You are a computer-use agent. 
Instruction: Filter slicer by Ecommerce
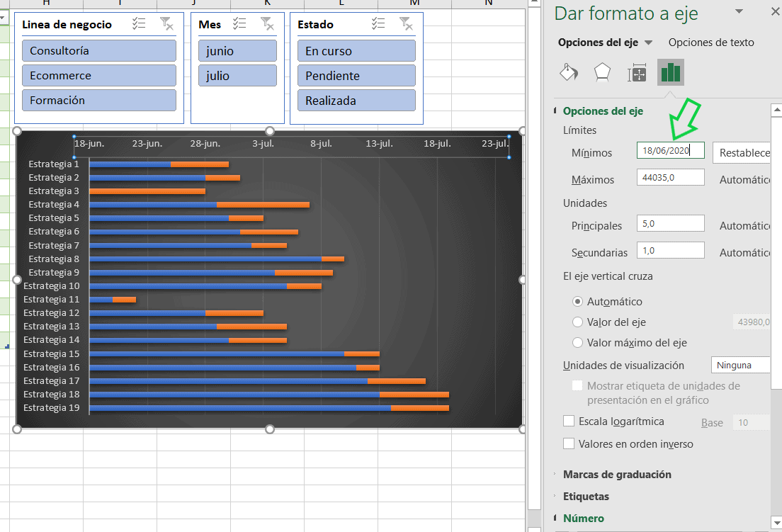tap(98, 76)
